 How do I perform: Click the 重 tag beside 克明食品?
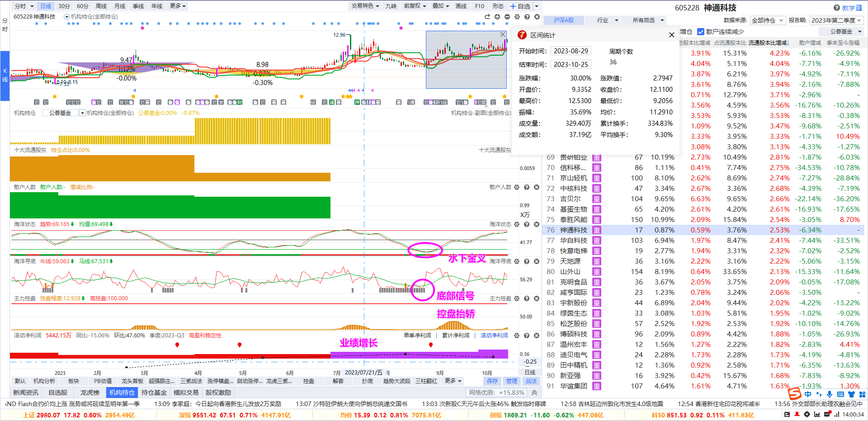(x=597, y=282)
